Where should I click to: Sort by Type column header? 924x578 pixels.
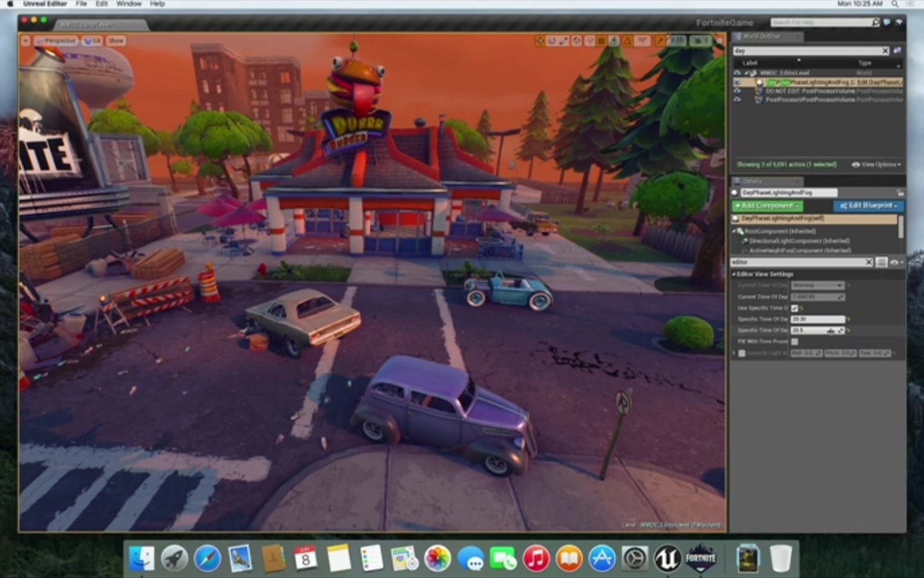click(865, 63)
